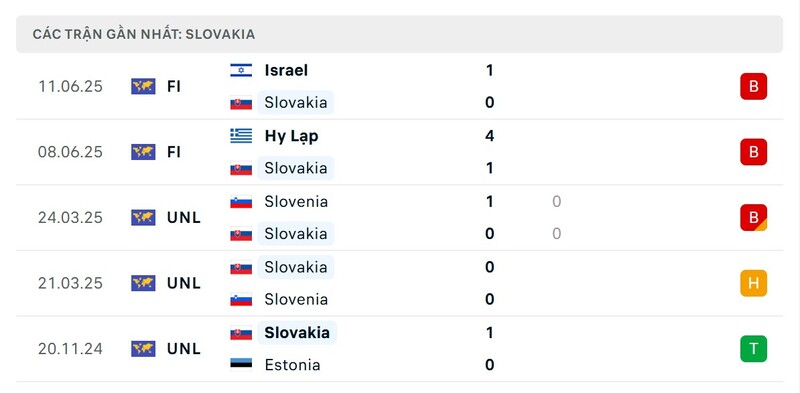
Task: Open the Estonia team link
Action: (x=292, y=365)
